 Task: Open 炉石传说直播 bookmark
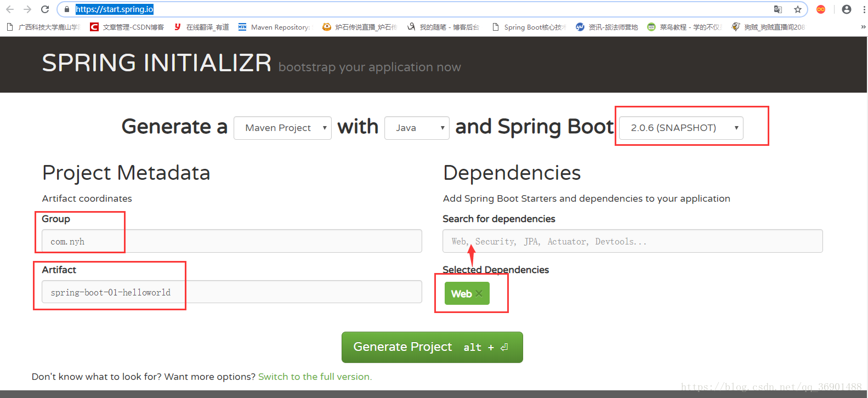click(x=360, y=27)
